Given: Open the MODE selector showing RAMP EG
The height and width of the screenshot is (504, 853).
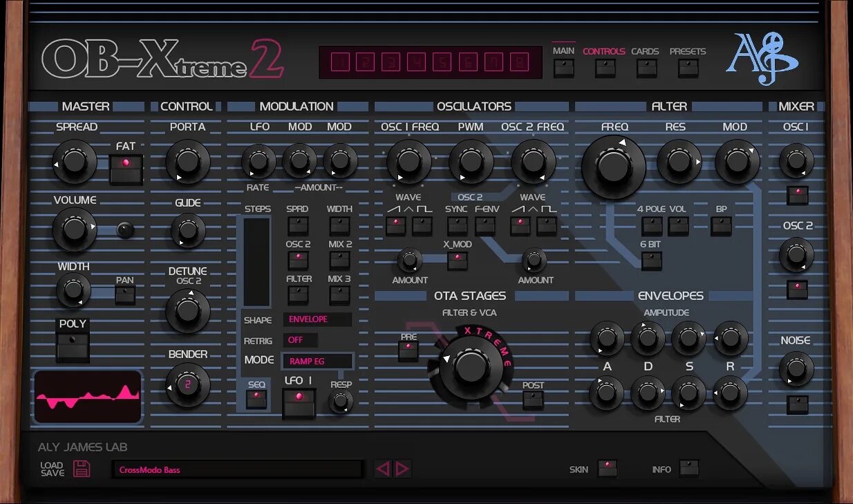Looking at the screenshot, I should [317, 361].
